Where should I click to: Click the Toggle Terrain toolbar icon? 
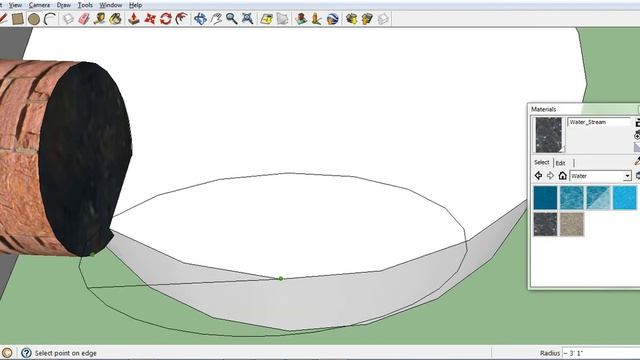click(x=282, y=19)
